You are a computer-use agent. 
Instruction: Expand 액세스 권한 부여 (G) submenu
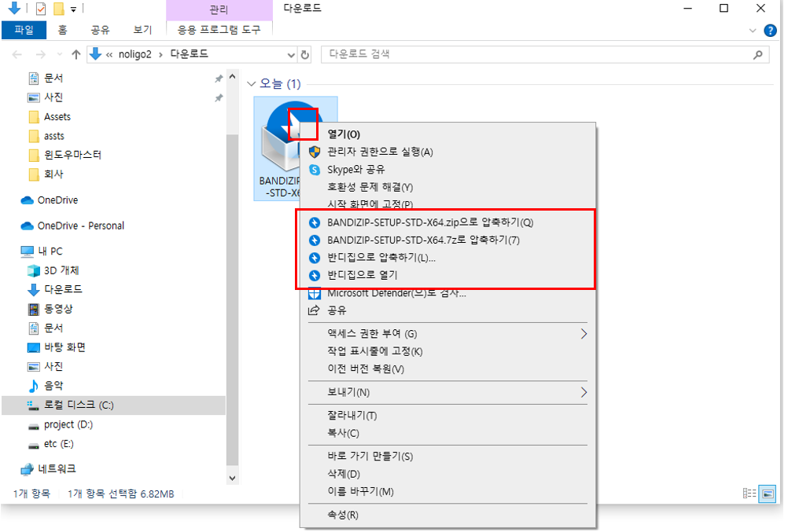[447, 333]
